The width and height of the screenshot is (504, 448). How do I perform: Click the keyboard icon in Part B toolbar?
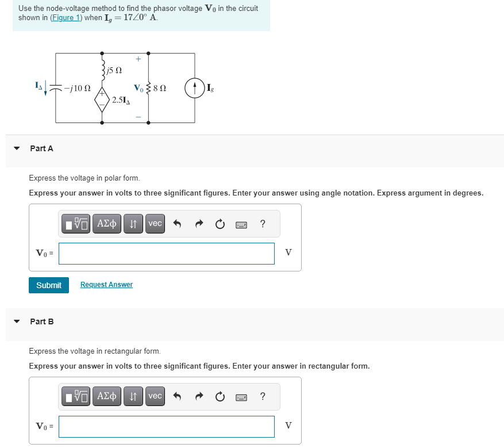tap(242, 396)
